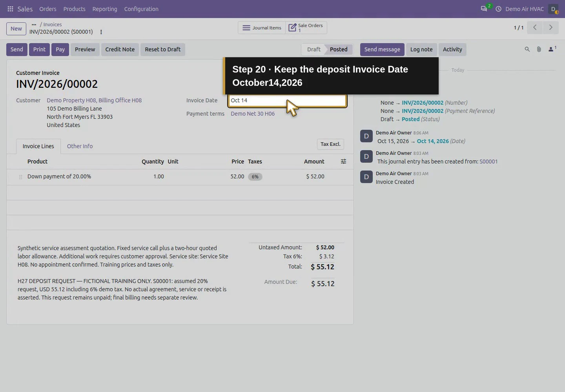
Task: Open the invoice actions kebab menu
Action: (101, 32)
